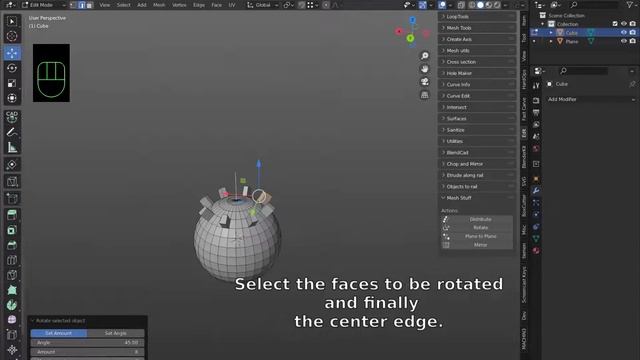640x360 pixels.
Task: Toggle Cube visibility eye in outliner
Action: pyautogui.click(x=624, y=33)
